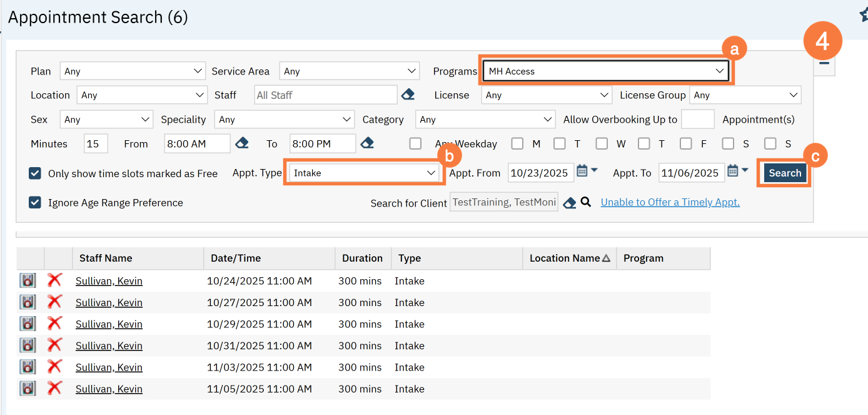
Task: Expand the Appt. Type dropdown set to Intake
Action: (364, 173)
